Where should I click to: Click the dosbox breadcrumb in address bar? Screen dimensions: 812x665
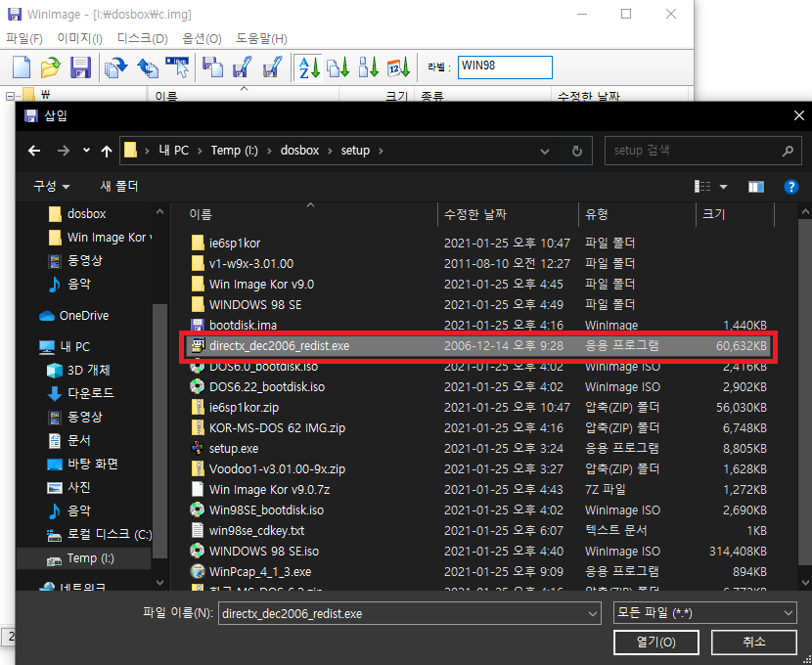299,151
